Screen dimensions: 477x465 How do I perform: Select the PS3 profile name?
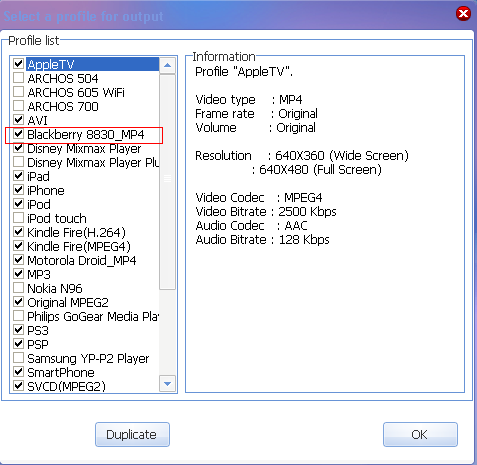point(38,331)
